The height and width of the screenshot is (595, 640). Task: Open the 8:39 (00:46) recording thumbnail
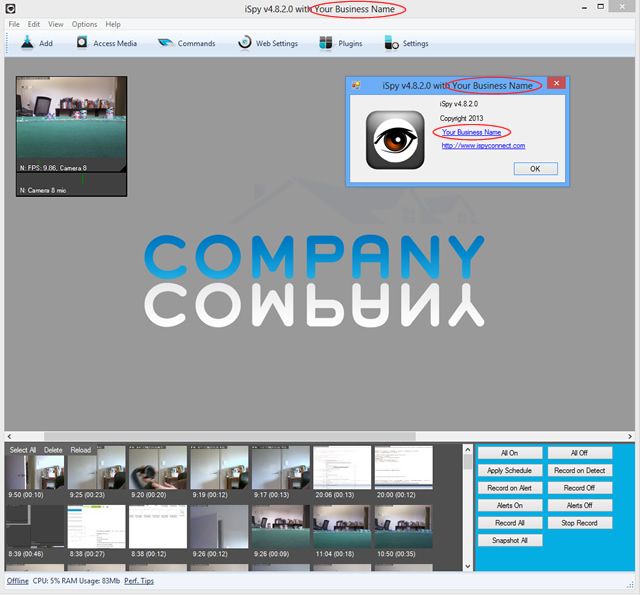[35, 526]
